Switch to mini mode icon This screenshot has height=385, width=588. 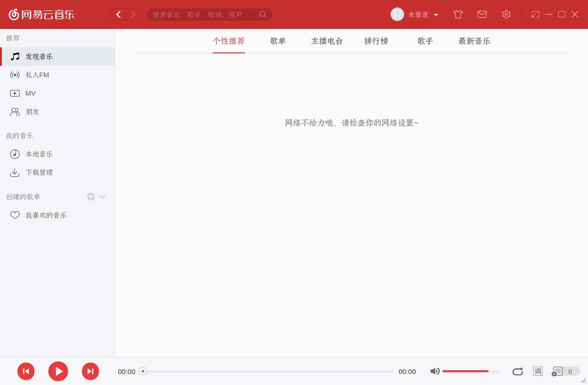(535, 14)
